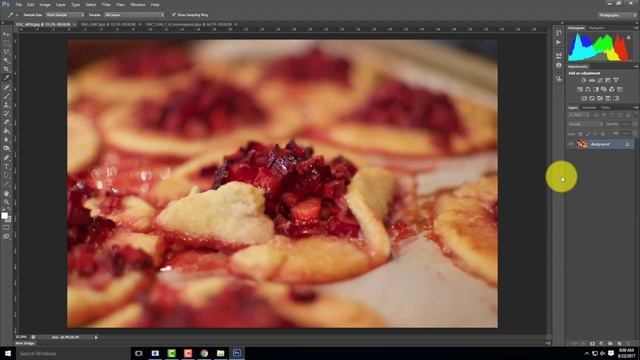Open the Mini Bridge panel tab

click(x=25, y=344)
